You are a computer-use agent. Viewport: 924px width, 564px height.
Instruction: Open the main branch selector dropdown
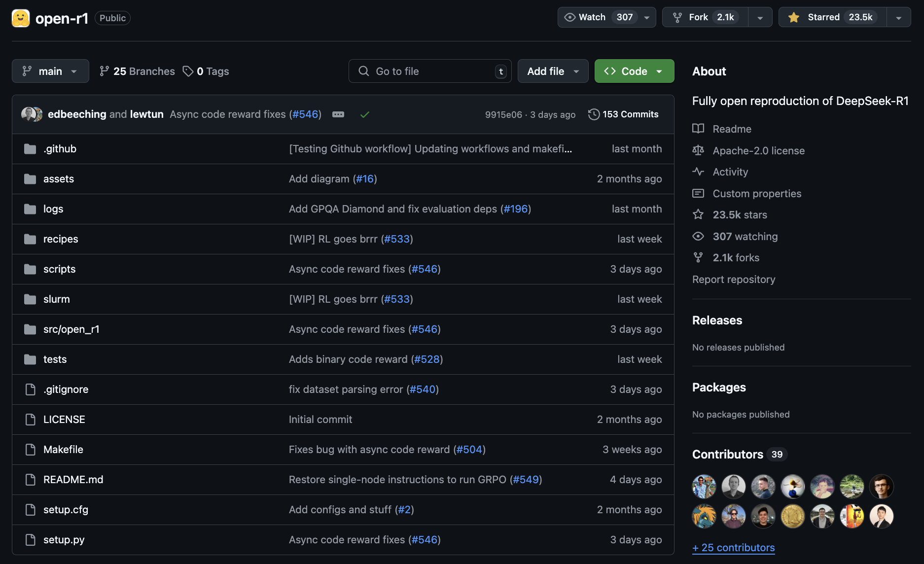[50, 71]
